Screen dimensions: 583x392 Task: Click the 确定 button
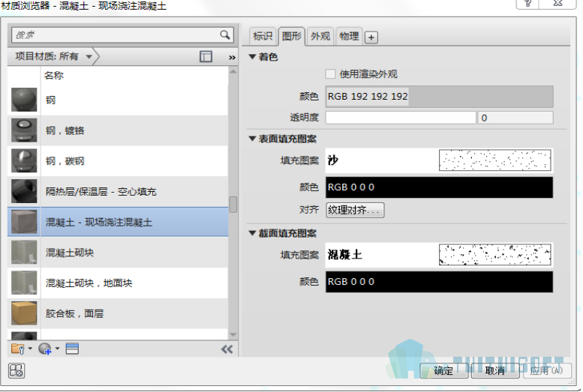click(443, 370)
